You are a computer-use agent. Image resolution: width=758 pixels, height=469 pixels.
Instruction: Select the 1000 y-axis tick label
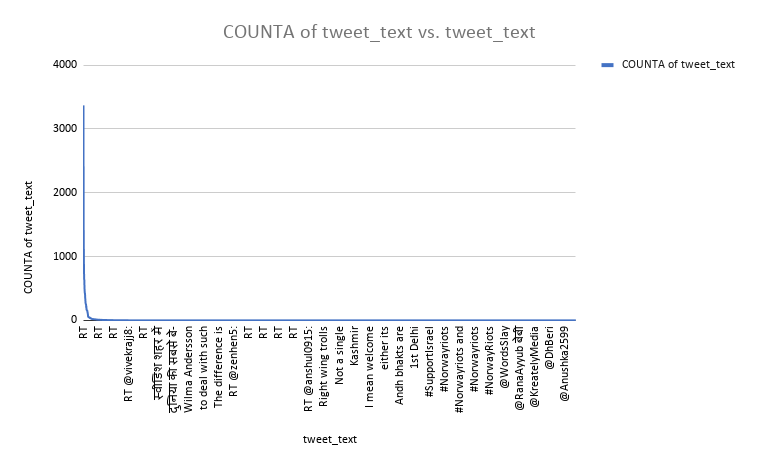pos(64,256)
